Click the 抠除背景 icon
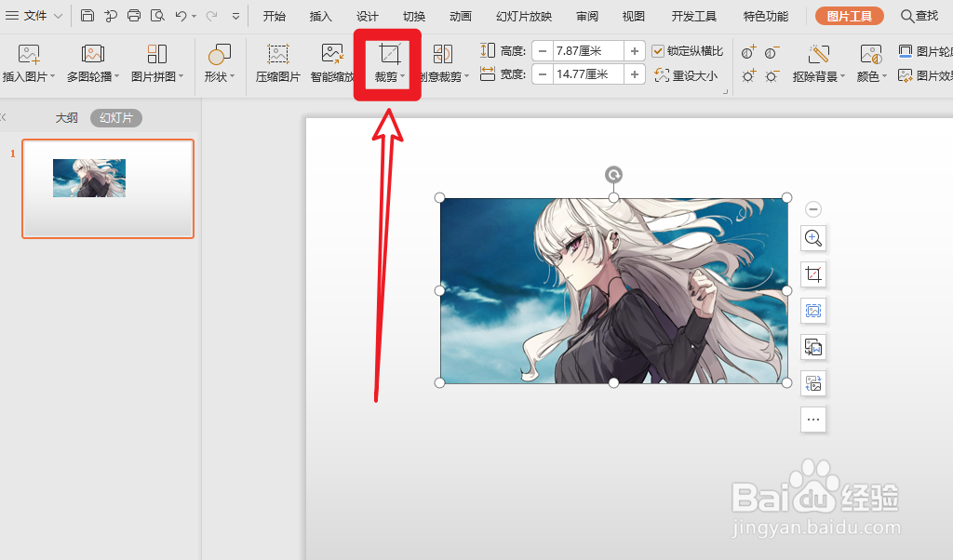Image resolution: width=953 pixels, height=560 pixels. [819, 55]
